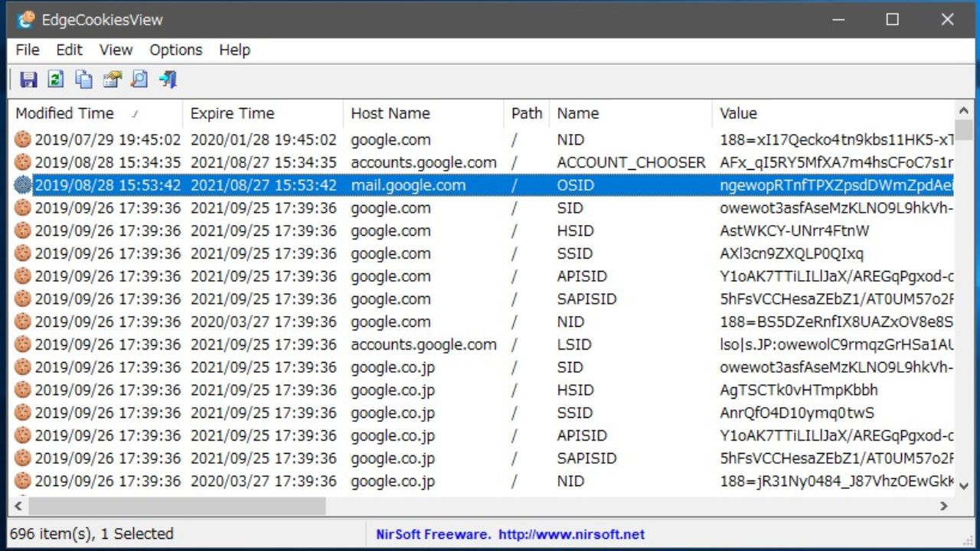This screenshot has width=980, height=551.
Task: Open the Find tool in the toolbar
Action: (x=139, y=79)
